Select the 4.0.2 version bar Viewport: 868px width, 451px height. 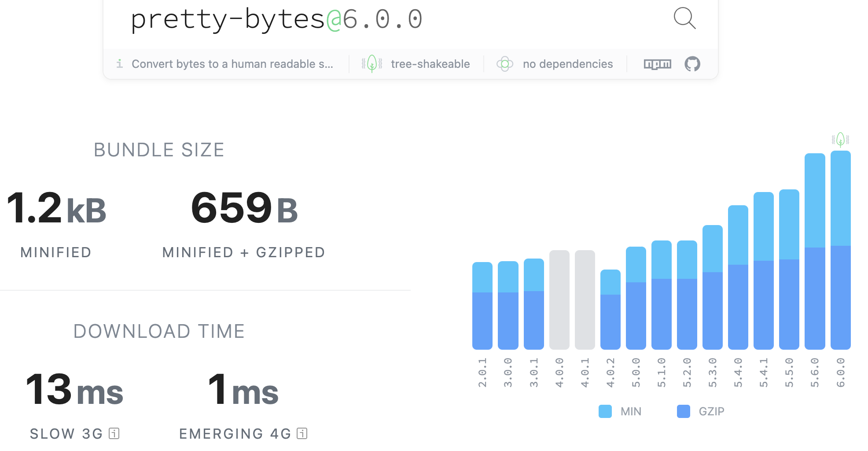point(611,310)
